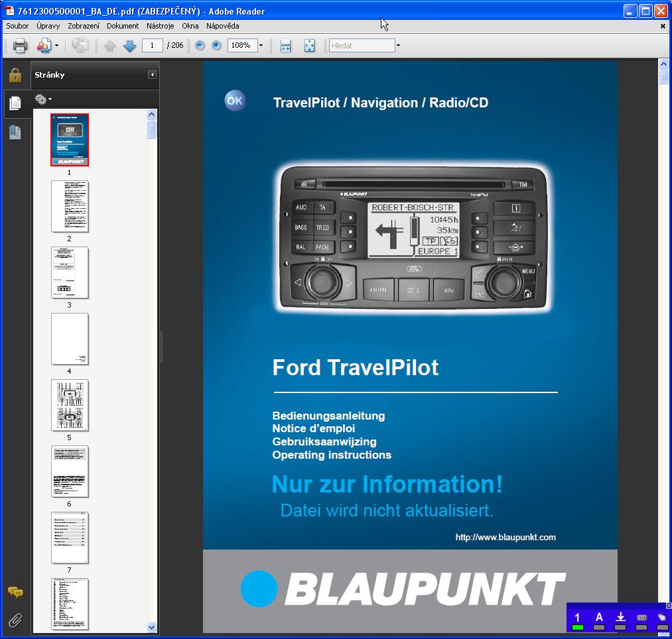
Task: Go to next page with blue down arrow
Action: (129, 46)
